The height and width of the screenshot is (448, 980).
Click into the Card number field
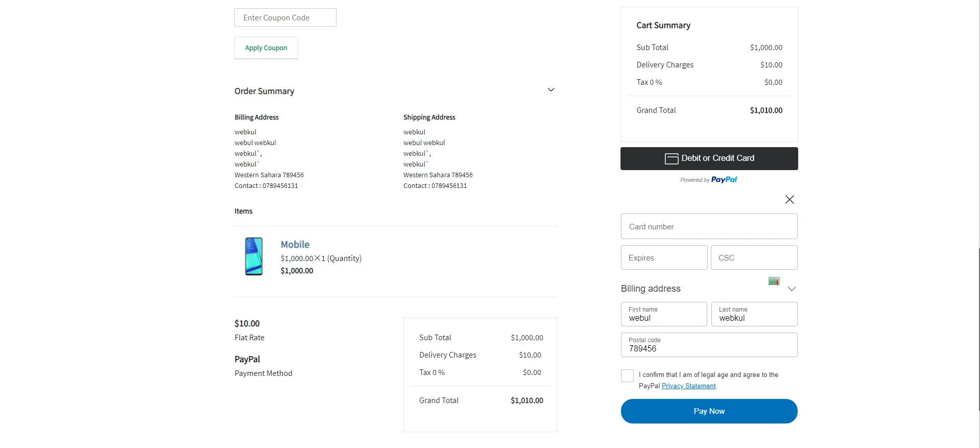tap(709, 227)
